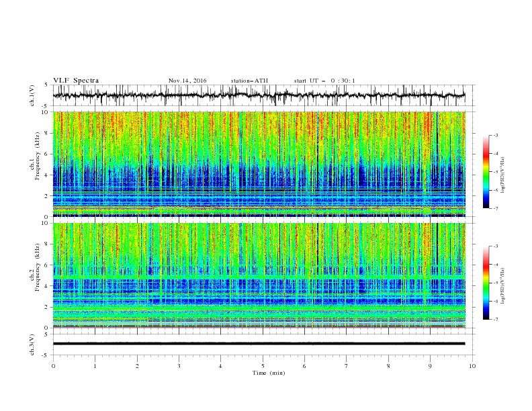Click inside the ch.2 spectrogram panel
The image size is (532, 411).
pyautogui.click(x=259, y=275)
